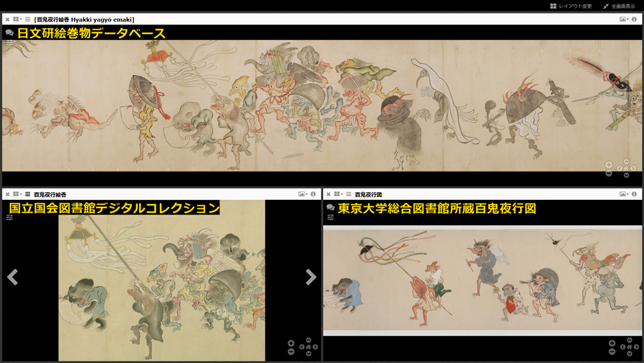Pan up in the 百鬼夜行図 window
The width and height of the screenshot is (644, 363).
(x=630, y=340)
